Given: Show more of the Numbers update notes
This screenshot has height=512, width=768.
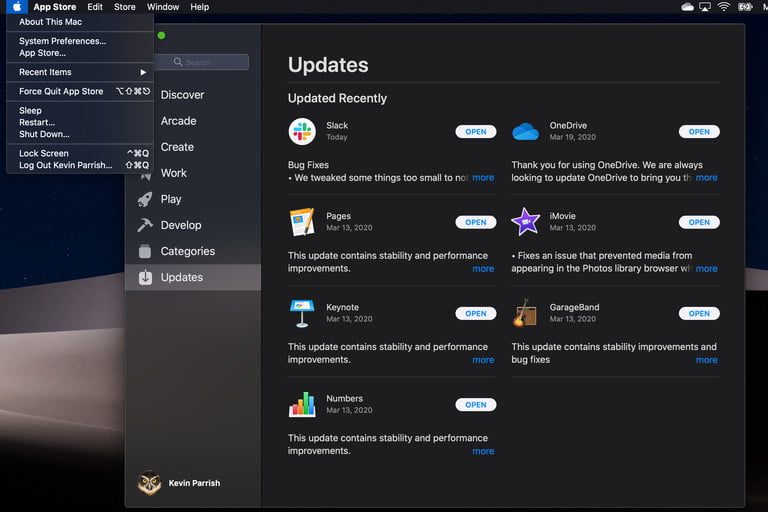Looking at the screenshot, I should pos(483,451).
